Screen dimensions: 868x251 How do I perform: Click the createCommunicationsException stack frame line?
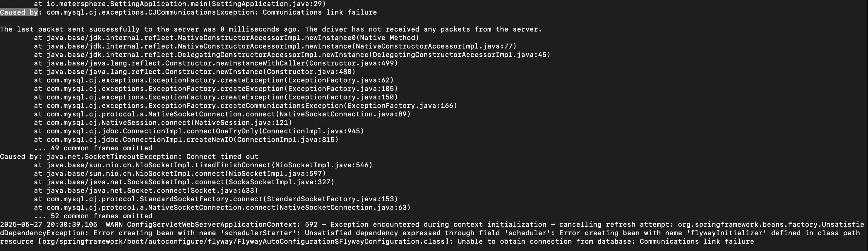coord(245,105)
